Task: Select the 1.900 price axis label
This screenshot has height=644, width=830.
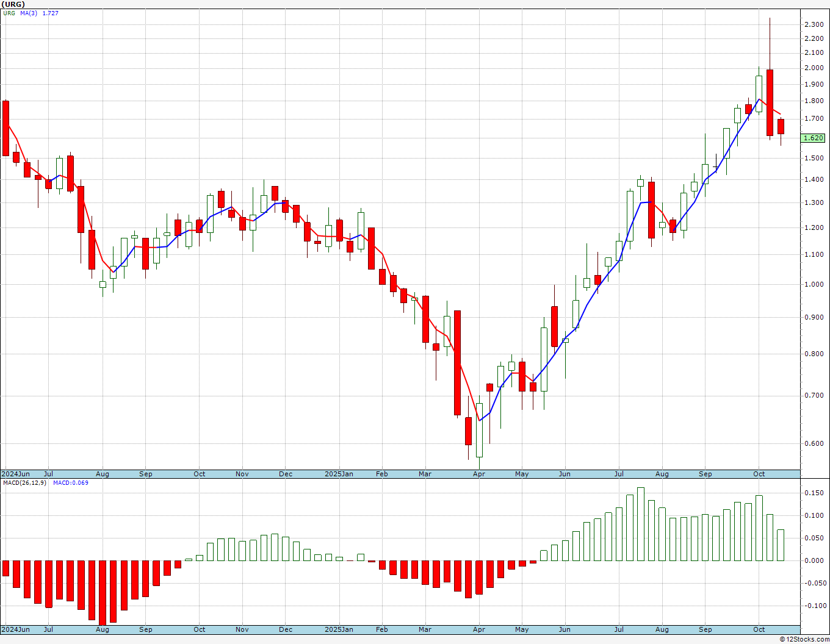Action: [x=814, y=84]
